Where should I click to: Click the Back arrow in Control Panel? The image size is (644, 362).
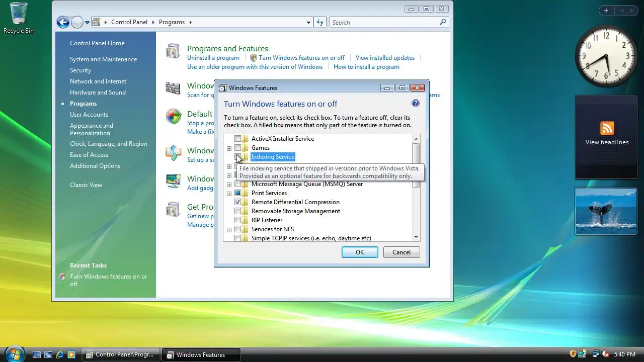(x=63, y=22)
